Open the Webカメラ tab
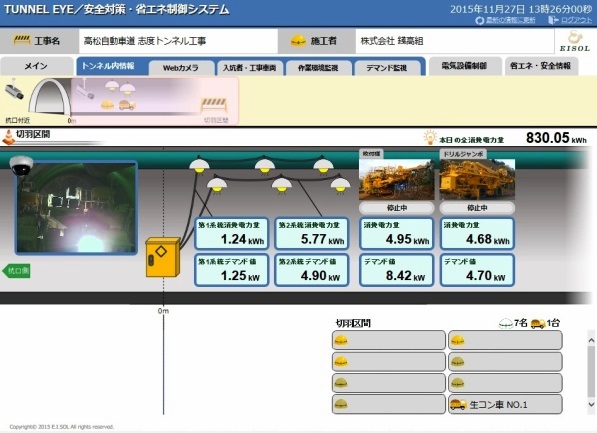Viewport: 597px width, 433px height. tap(181, 68)
